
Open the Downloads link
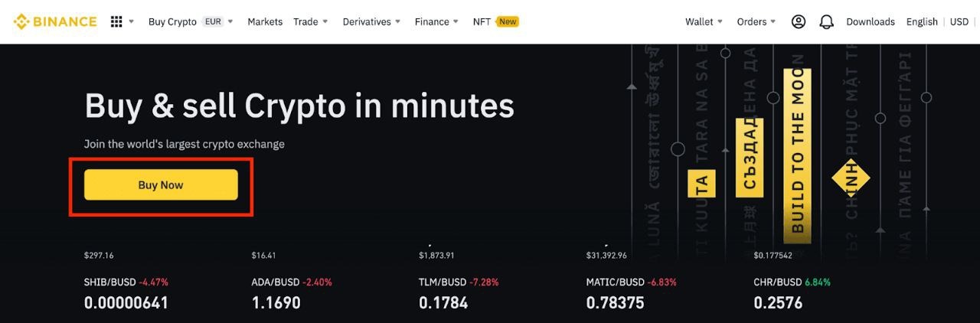(x=871, y=21)
